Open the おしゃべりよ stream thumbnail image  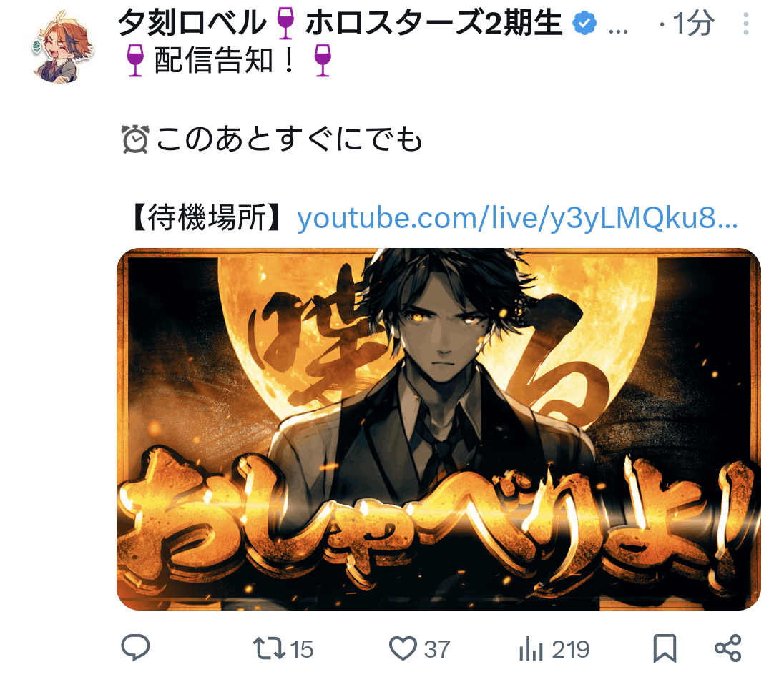[438, 429]
